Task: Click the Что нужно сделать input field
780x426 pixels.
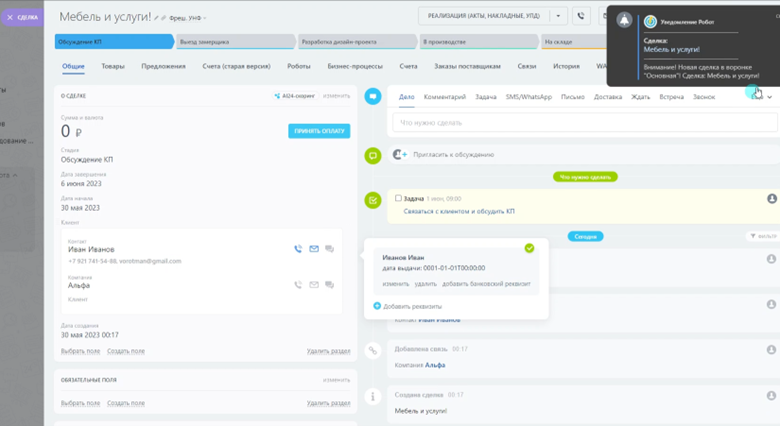Action: (585, 122)
